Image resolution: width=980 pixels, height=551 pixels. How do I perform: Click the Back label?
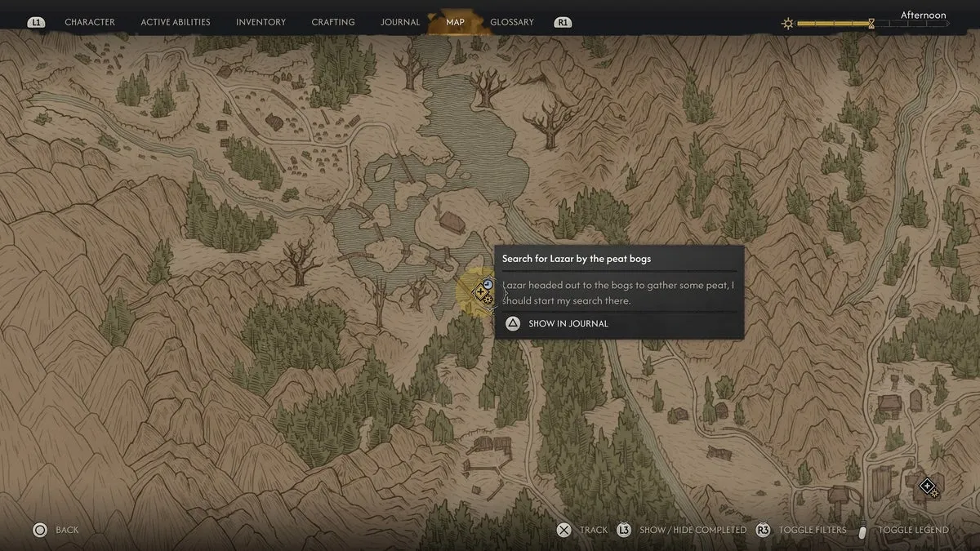tap(67, 530)
